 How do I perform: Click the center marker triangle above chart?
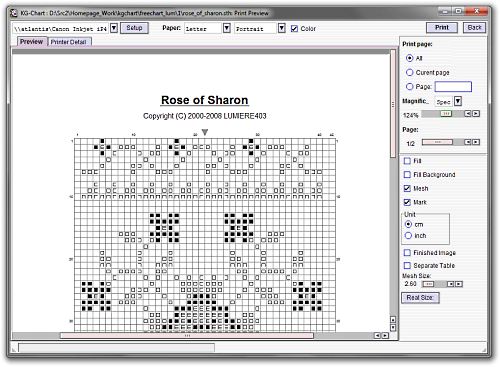[x=205, y=132]
